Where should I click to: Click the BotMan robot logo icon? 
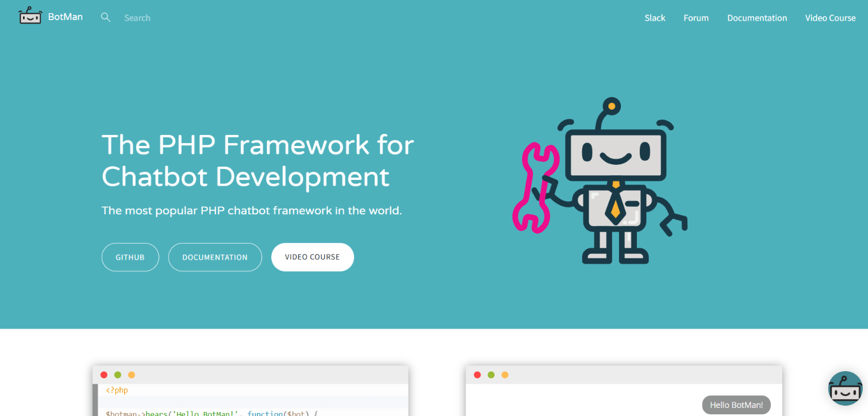[30, 16]
